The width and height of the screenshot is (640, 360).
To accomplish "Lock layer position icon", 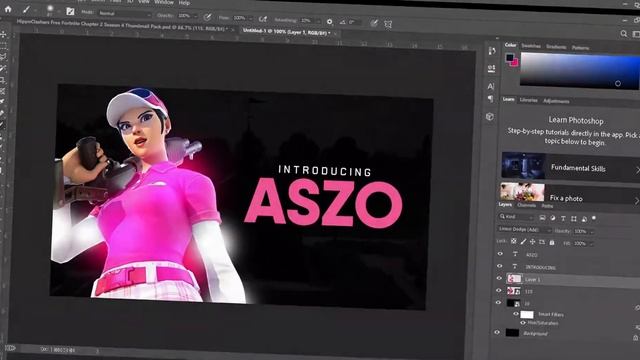I will 533,242.
